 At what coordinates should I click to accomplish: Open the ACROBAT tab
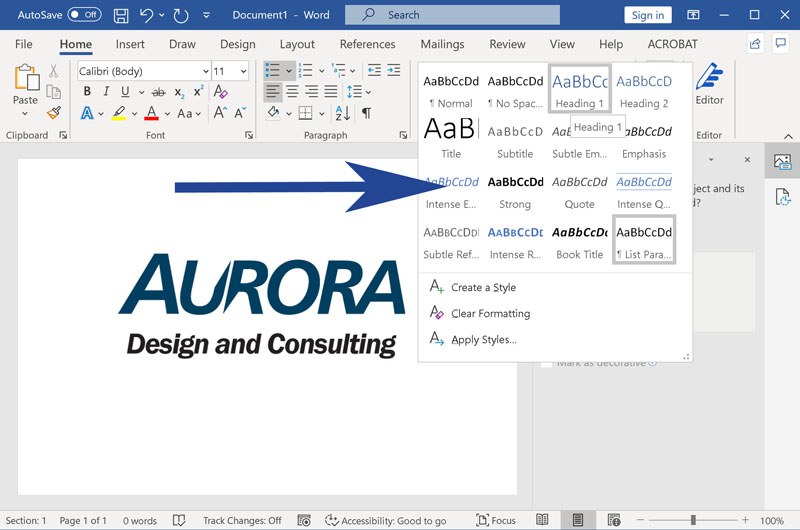672,44
